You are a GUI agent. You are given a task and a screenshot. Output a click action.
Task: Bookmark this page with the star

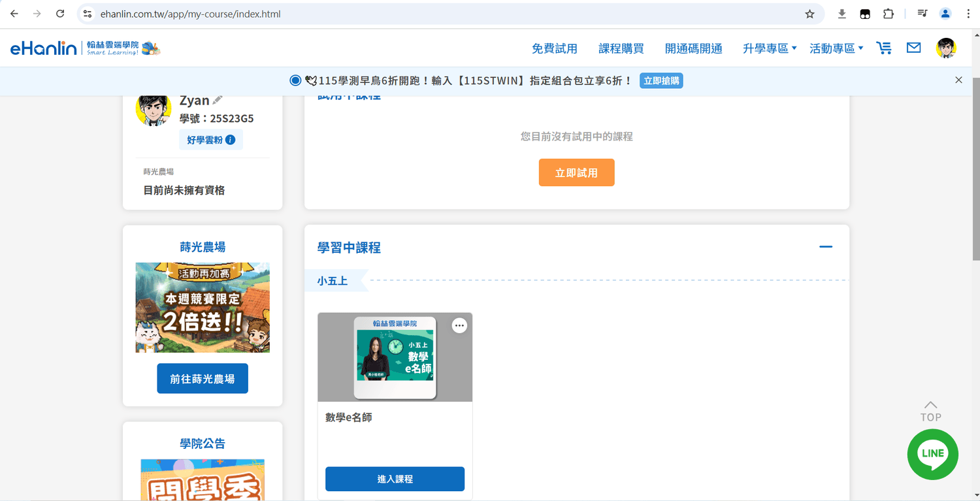pos(809,14)
